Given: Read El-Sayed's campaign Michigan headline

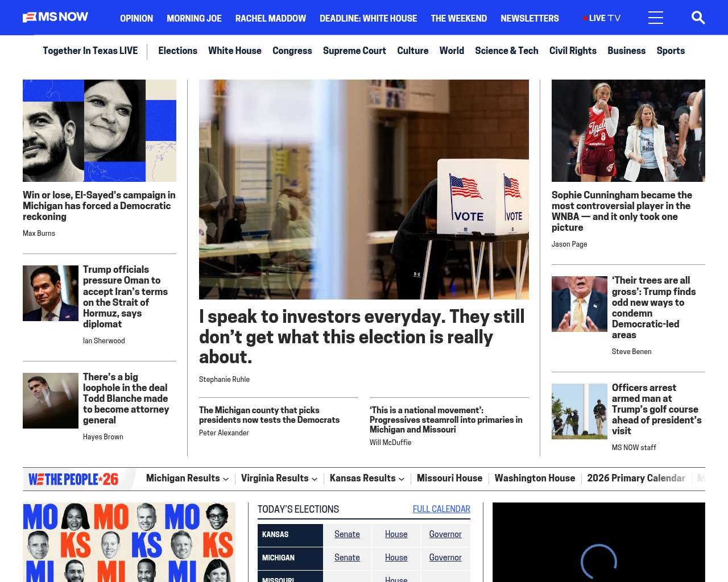Looking at the screenshot, I should 99,206.
